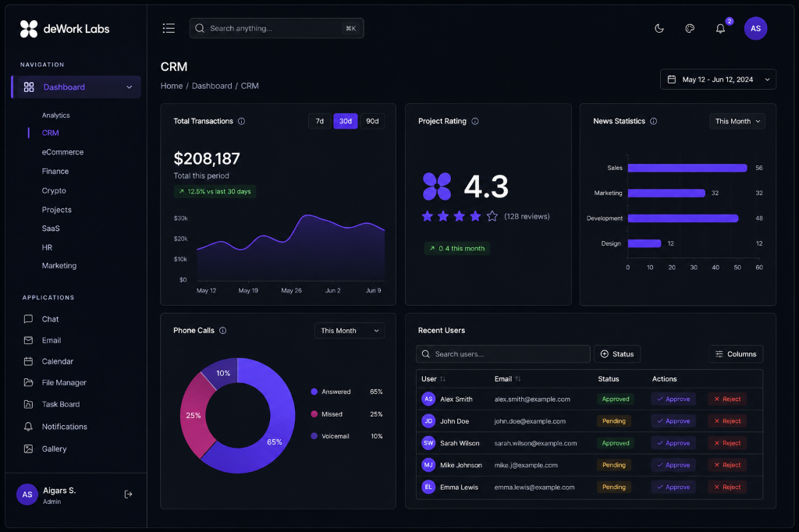
Task: Sort the table by Email column arrows
Action: 518,379
